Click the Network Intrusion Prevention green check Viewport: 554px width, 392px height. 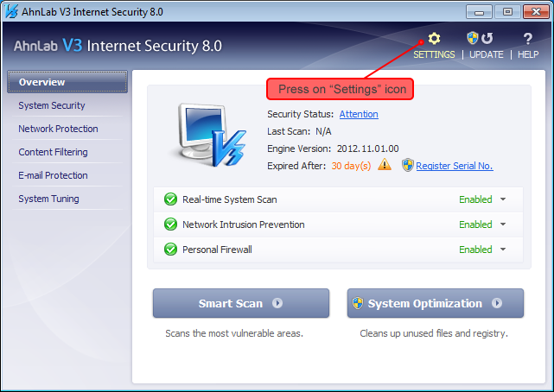170,224
